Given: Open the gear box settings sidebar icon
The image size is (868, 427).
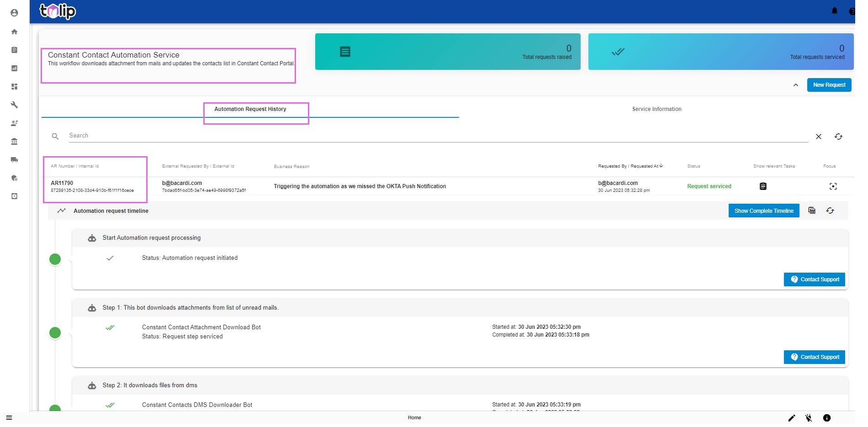Looking at the screenshot, I should (14, 196).
